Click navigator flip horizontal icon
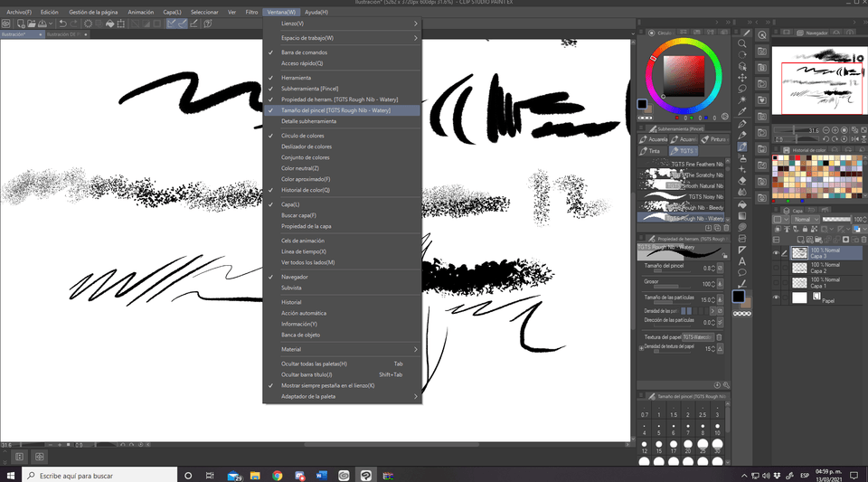The width and height of the screenshot is (868, 482). click(854, 139)
